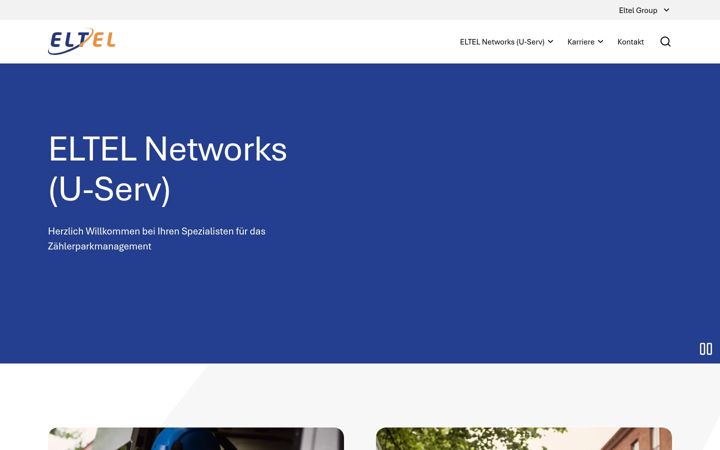720x450 pixels.
Task: Pause the hero slideshow
Action: click(x=706, y=349)
